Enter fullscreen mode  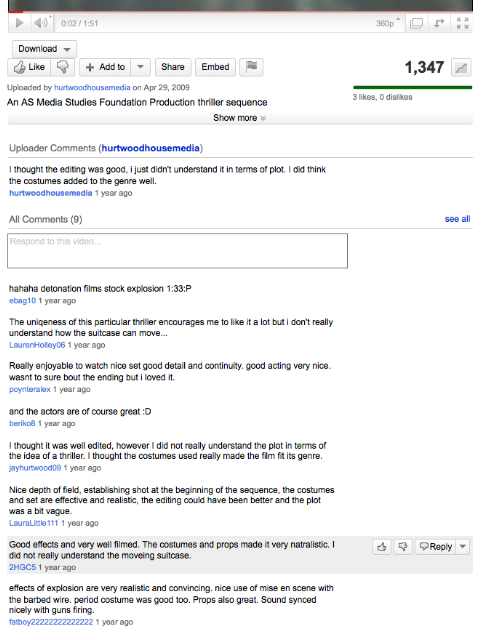462,23
